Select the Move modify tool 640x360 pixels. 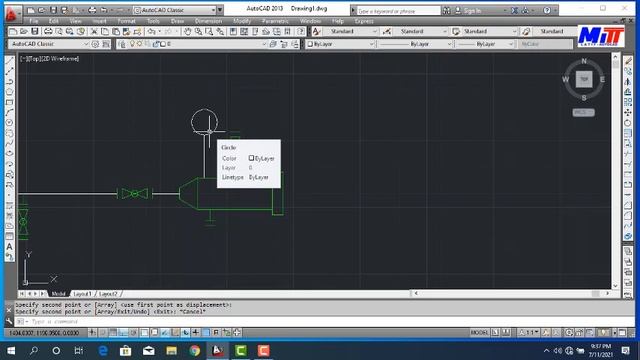pyautogui.click(x=628, y=113)
